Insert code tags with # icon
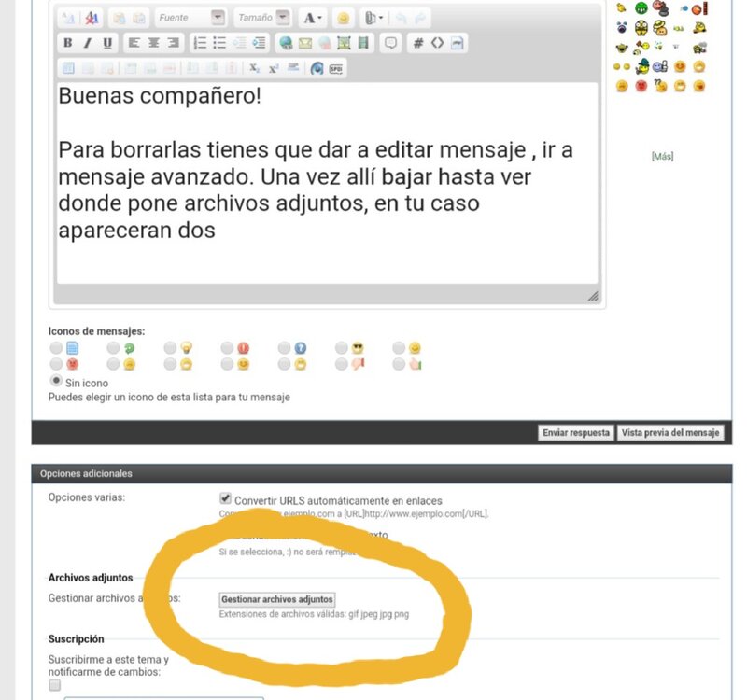Screen dimensions: 747x700 [418, 43]
